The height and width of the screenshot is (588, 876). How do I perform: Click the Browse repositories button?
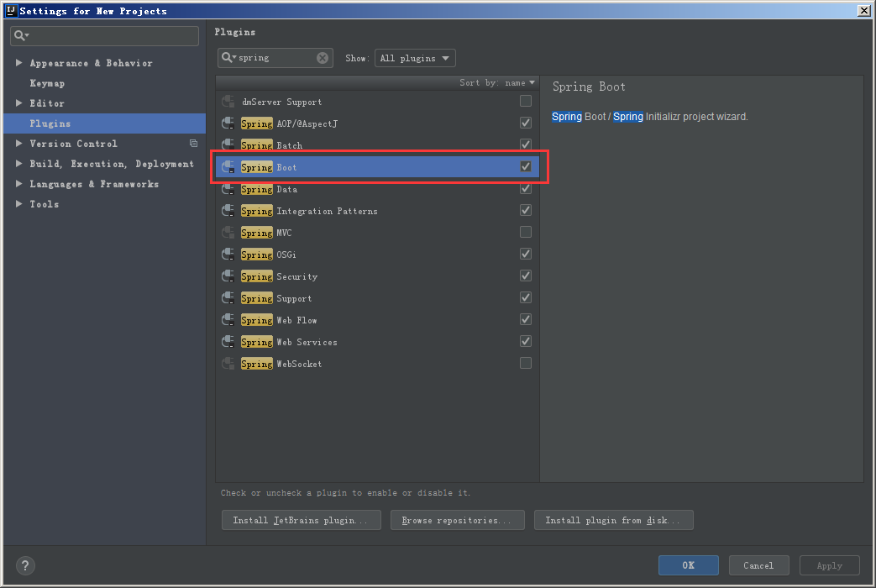tap(458, 520)
